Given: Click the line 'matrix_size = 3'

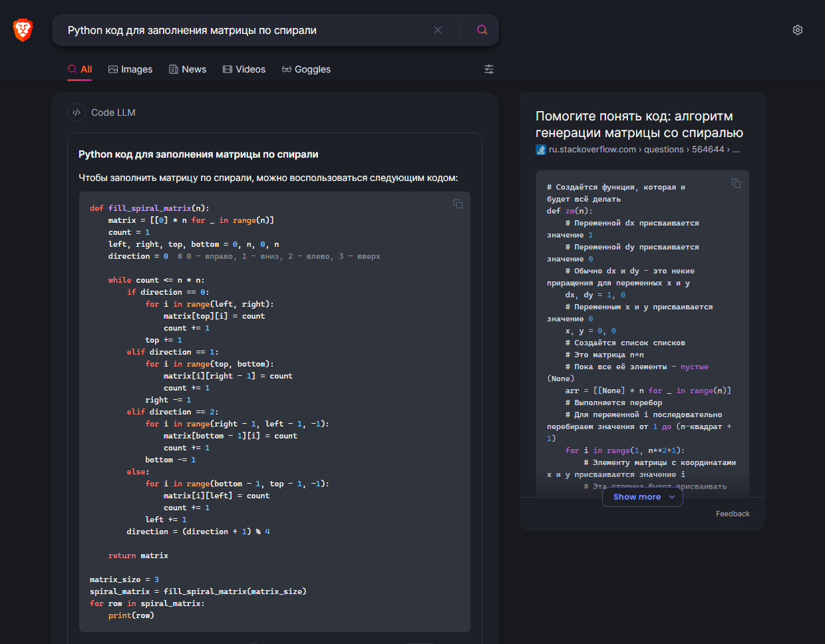Looking at the screenshot, I should [x=124, y=579].
